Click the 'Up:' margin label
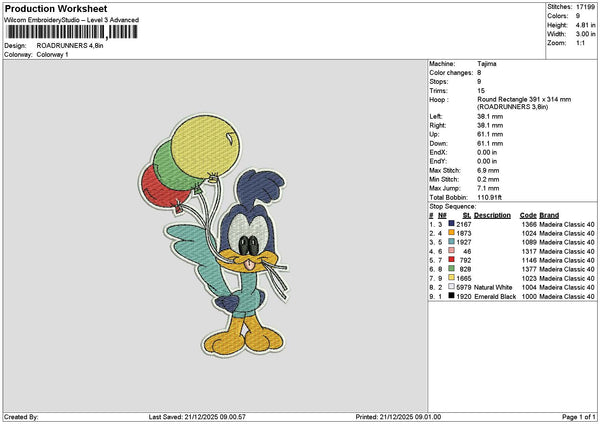This screenshot has height=424, width=600. click(x=434, y=134)
